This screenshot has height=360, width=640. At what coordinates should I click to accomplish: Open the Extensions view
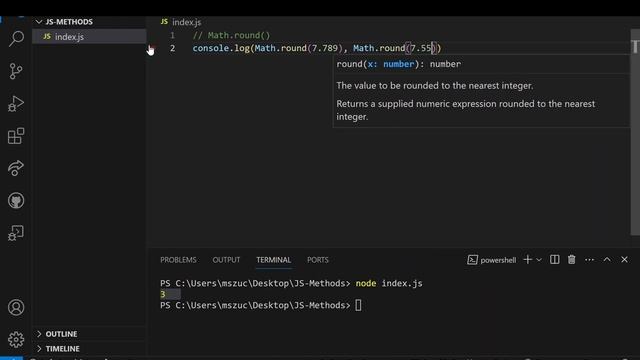point(16,136)
